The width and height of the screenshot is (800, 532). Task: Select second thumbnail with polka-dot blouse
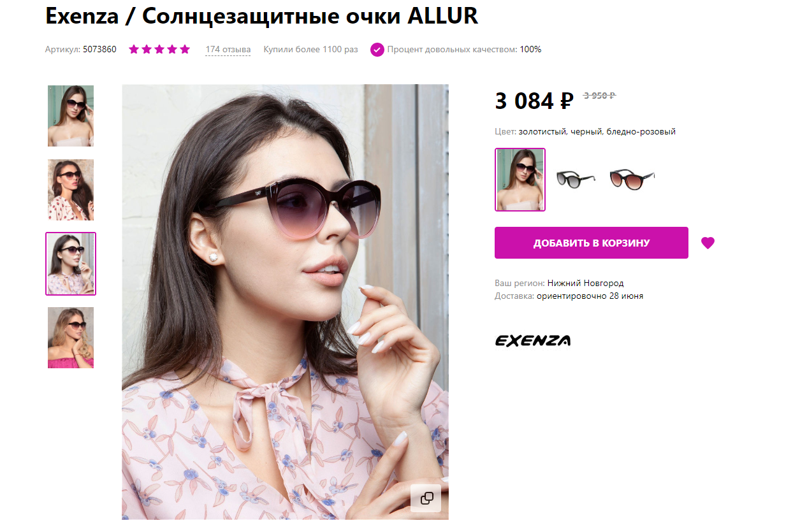point(71,190)
